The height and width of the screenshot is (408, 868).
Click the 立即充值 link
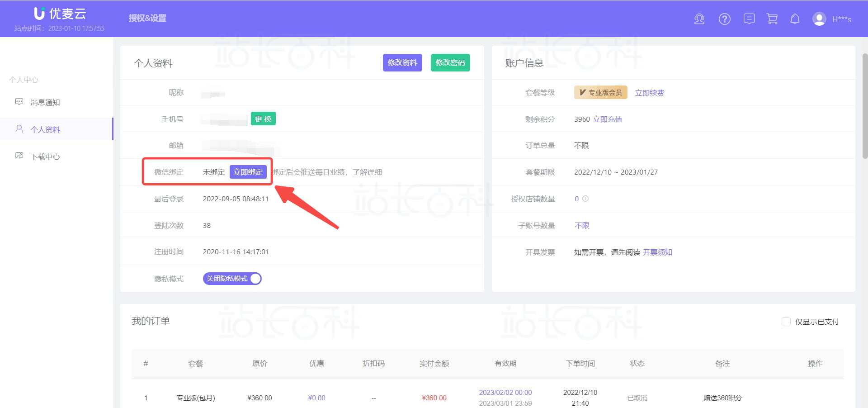[607, 119]
